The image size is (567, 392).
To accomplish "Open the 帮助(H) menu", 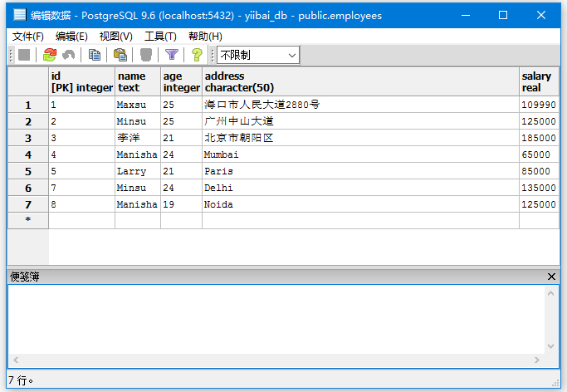I will (x=205, y=36).
